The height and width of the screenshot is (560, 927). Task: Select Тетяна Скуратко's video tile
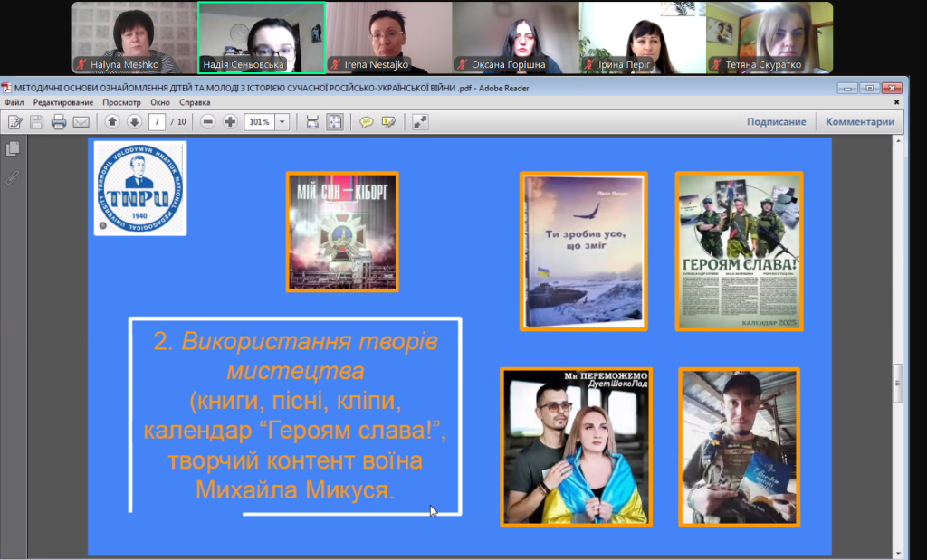(x=769, y=37)
